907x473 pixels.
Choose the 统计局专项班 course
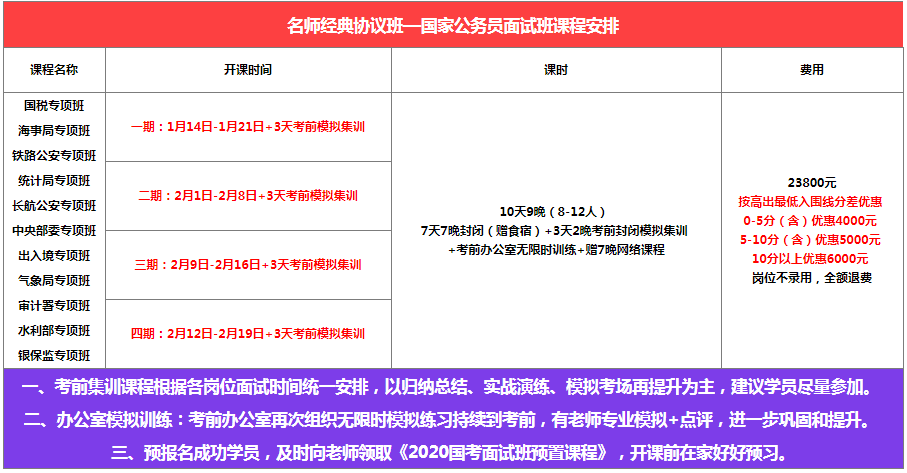(54, 181)
